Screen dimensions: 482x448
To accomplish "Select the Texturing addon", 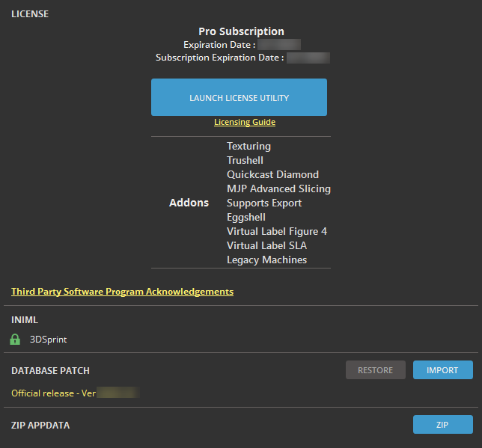I will point(248,146).
